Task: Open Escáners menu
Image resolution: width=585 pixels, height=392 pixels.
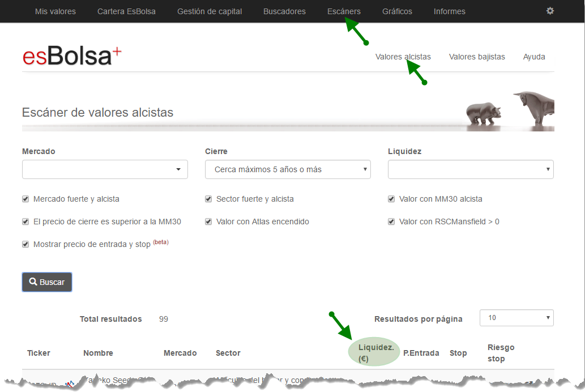Action: 344,11
